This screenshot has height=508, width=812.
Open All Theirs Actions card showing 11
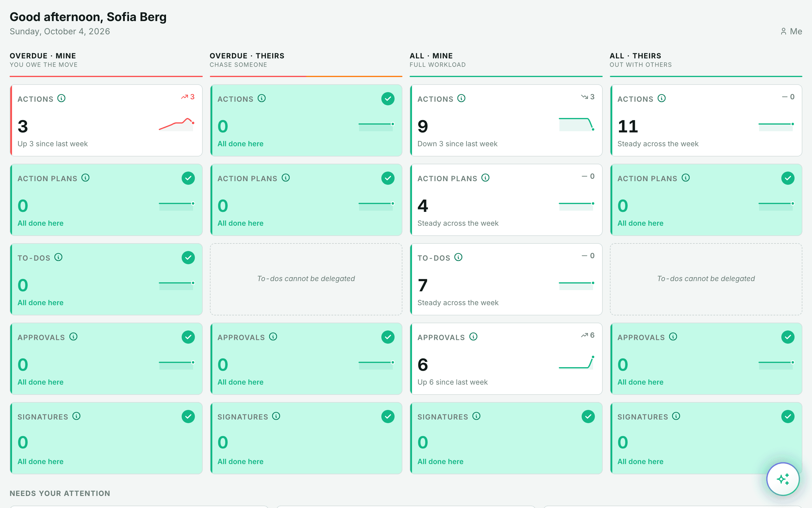tap(706, 120)
